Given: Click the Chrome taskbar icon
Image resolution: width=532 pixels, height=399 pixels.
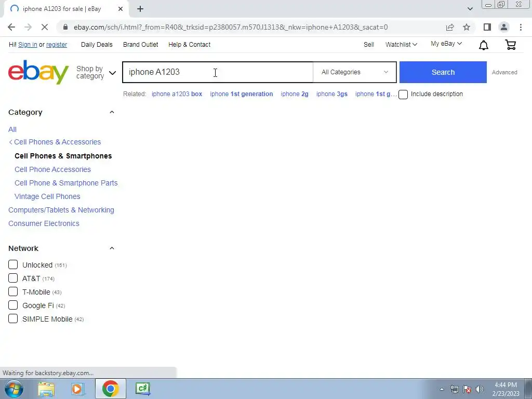Looking at the screenshot, I should pos(110,389).
